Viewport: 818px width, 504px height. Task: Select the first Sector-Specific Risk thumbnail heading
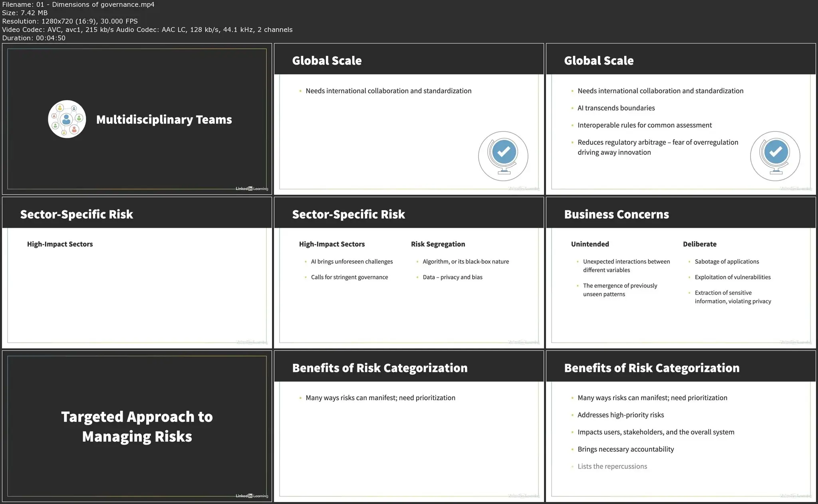tap(77, 214)
